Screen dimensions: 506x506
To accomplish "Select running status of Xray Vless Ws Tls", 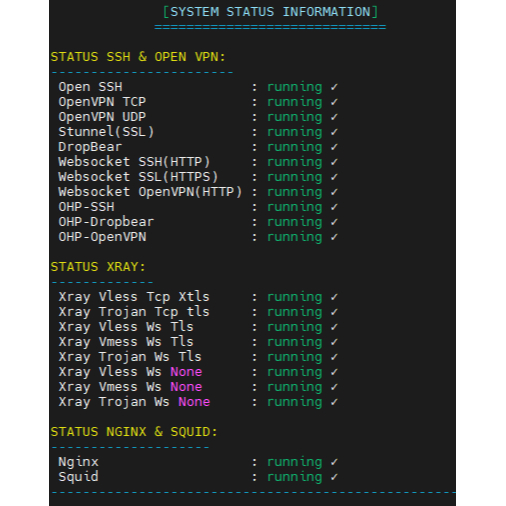I will click(x=295, y=327).
